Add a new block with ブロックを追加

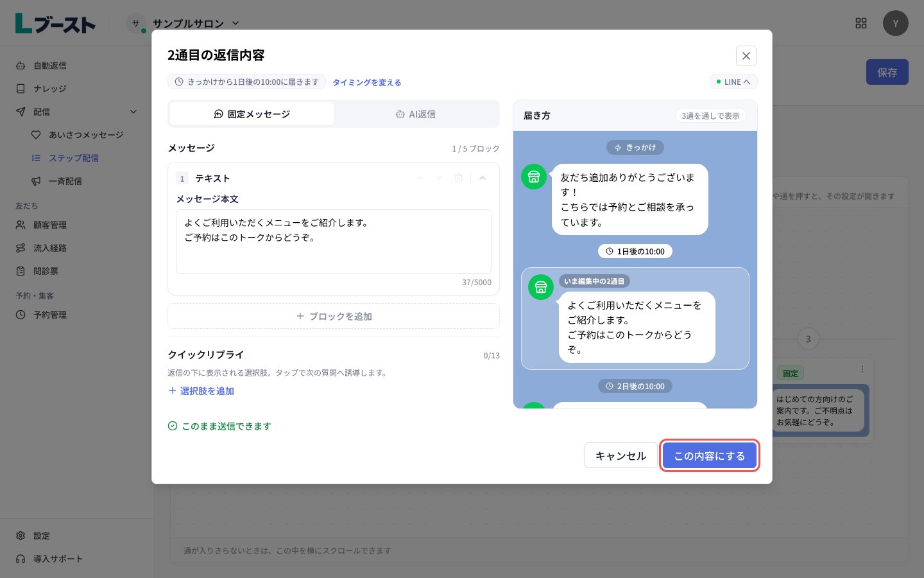[334, 316]
